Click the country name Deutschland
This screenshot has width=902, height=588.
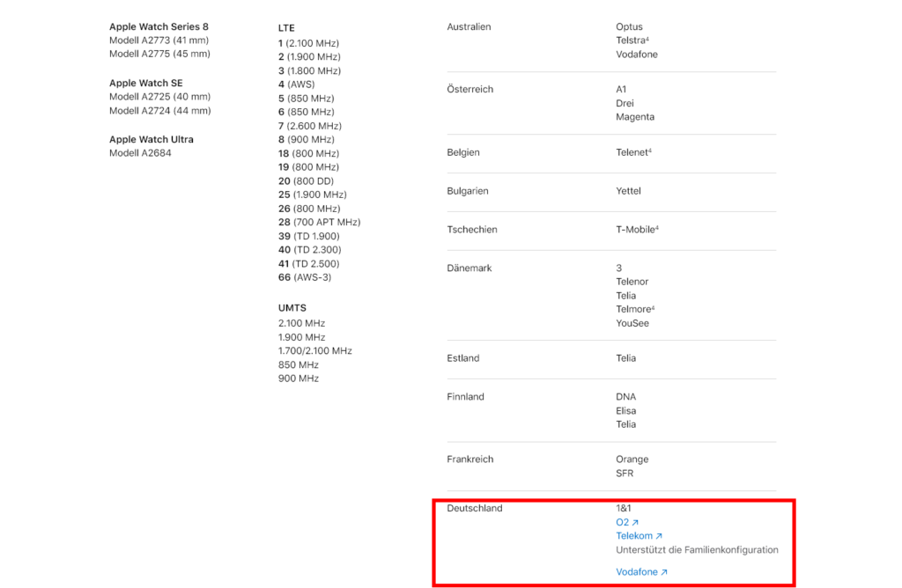click(475, 508)
